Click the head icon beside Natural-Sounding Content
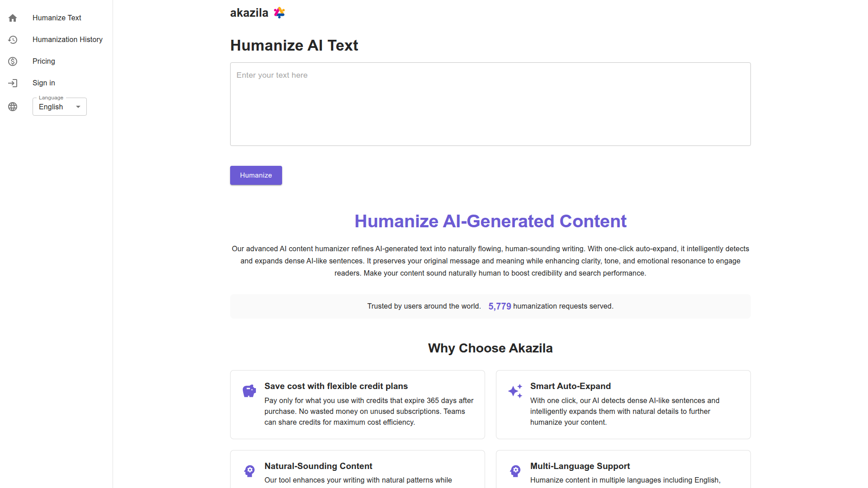 click(x=249, y=471)
